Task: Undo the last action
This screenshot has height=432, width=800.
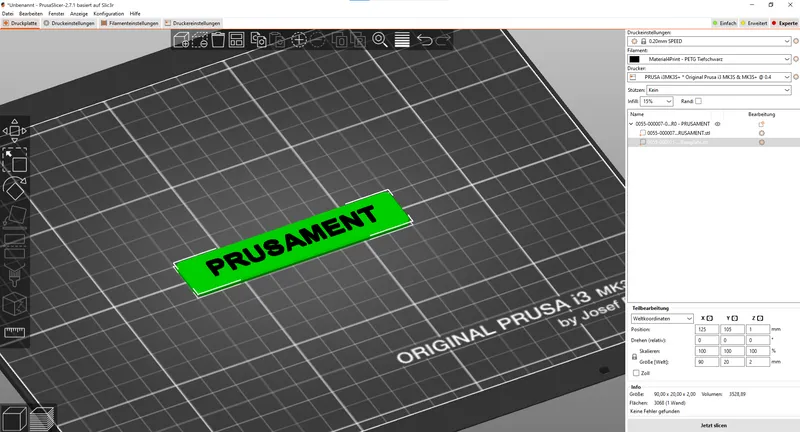Action: click(424, 40)
